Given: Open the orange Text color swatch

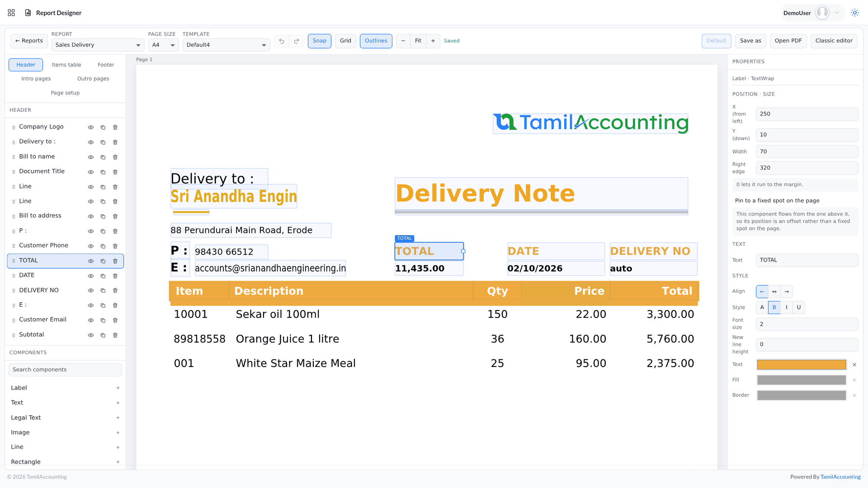Looking at the screenshot, I should (802, 365).
